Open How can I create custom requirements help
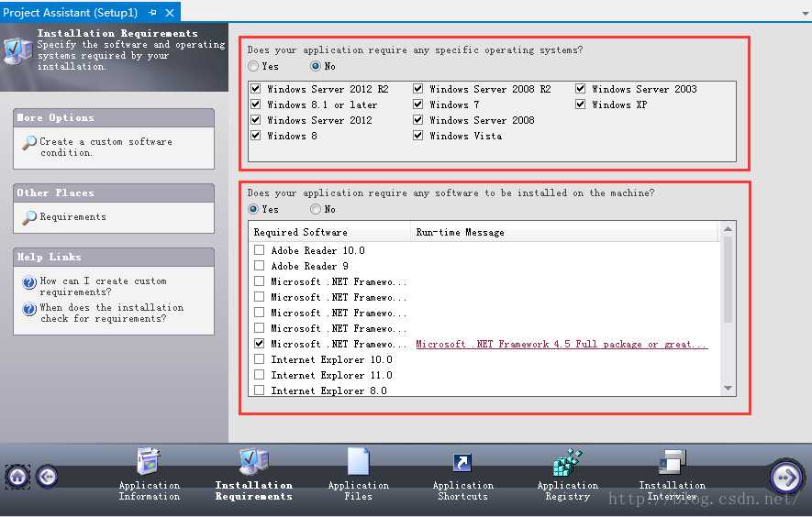The width and height of the screenshot is (812, 517). pos(103,286)
